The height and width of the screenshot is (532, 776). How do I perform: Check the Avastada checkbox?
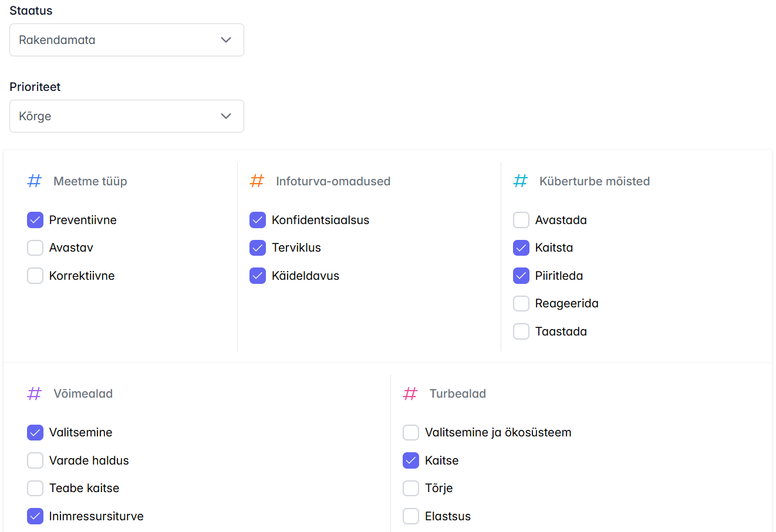(x=521, y=220)
